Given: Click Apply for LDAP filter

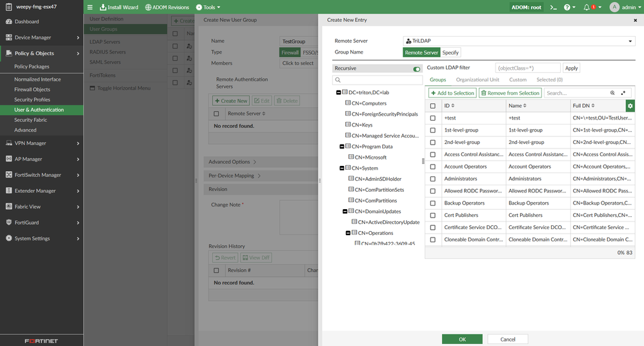Looking at the screenshot, I should pyautogui.click(x=571, y=68).
